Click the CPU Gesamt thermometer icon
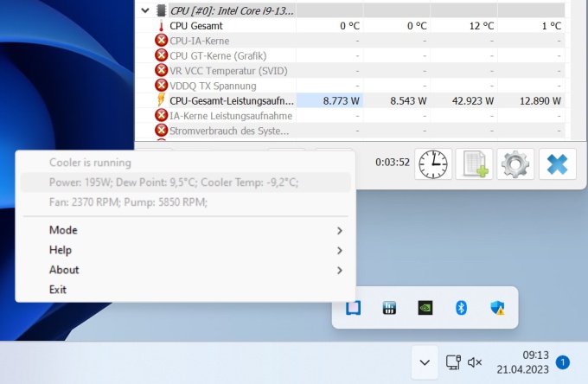588x384 pixels. click(161, 26)
